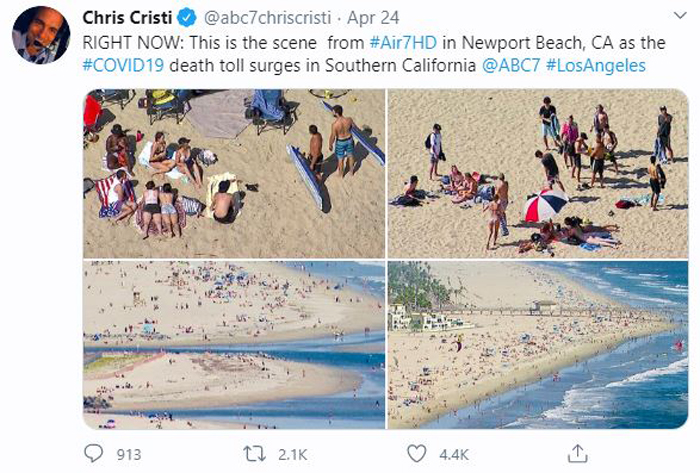Click the blue verified badge icon
The width and height of the screenshot is (700, 473).
[x=187, y=18]
